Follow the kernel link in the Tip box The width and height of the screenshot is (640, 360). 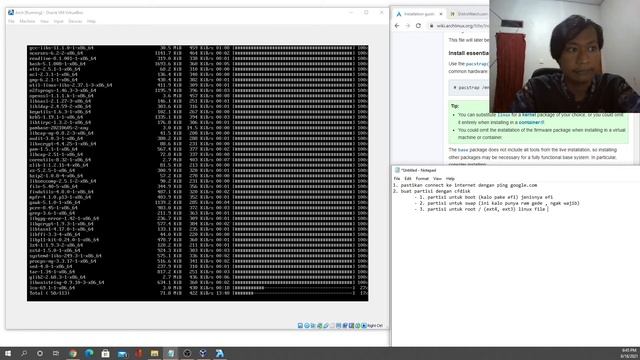pos(529,115)
